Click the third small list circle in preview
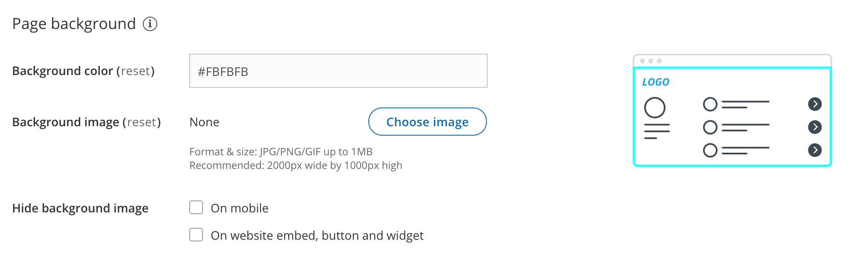Screen dimensions: 868x267 tap(710, 150)
